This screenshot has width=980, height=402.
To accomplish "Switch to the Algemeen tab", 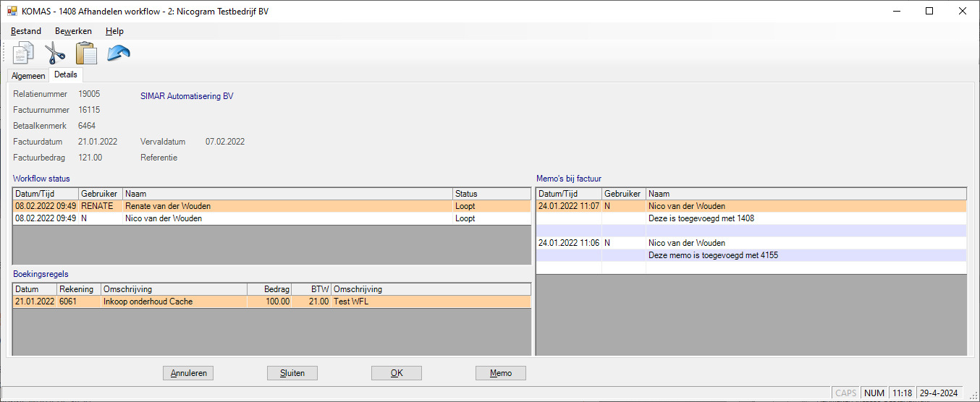I will [28, 76].
